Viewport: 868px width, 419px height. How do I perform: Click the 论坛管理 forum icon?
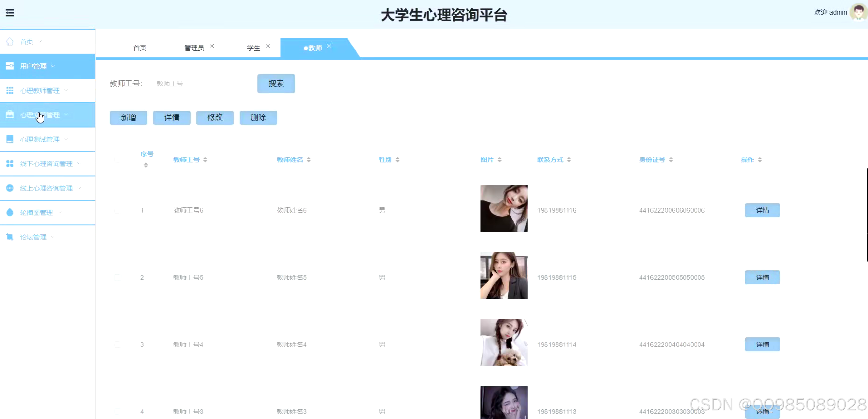10,236
